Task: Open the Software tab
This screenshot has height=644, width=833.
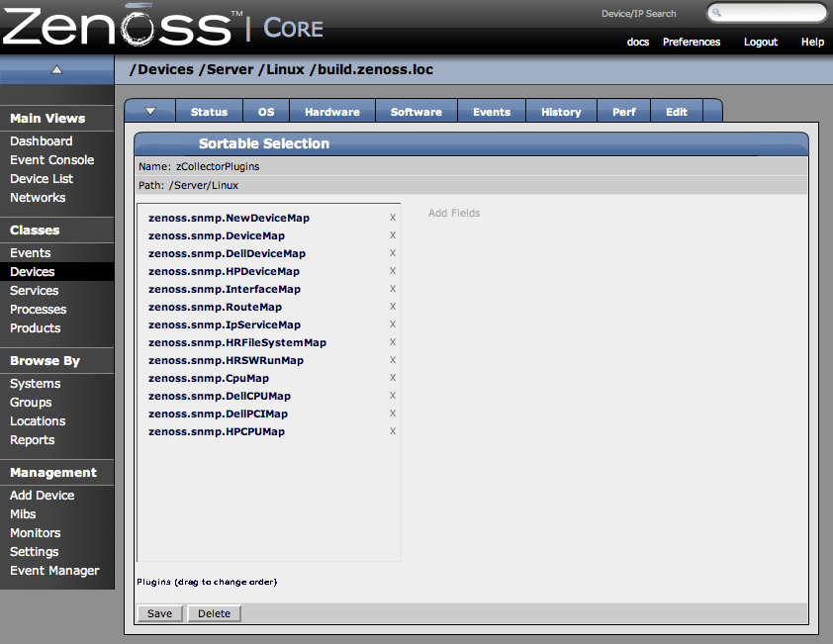Action: pos(416,112)
